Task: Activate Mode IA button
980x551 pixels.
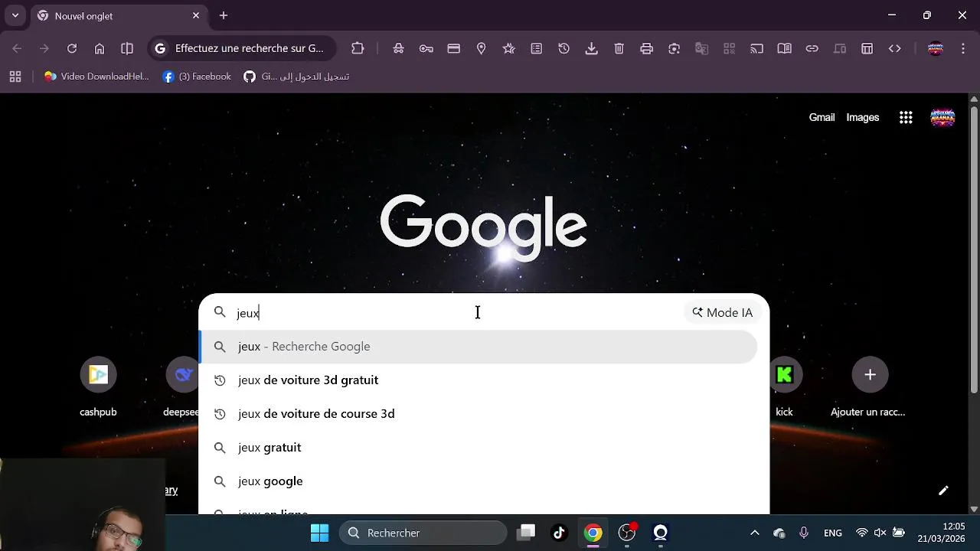Action: 723,312
